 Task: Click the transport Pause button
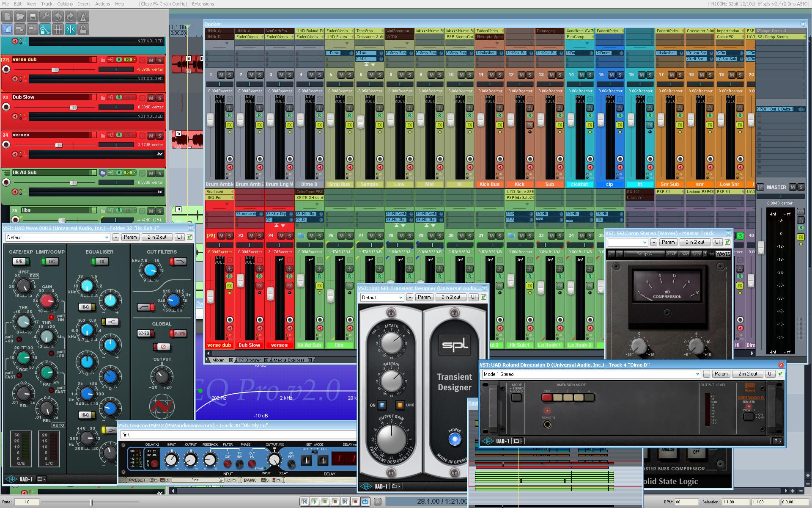tap(324, 502)
